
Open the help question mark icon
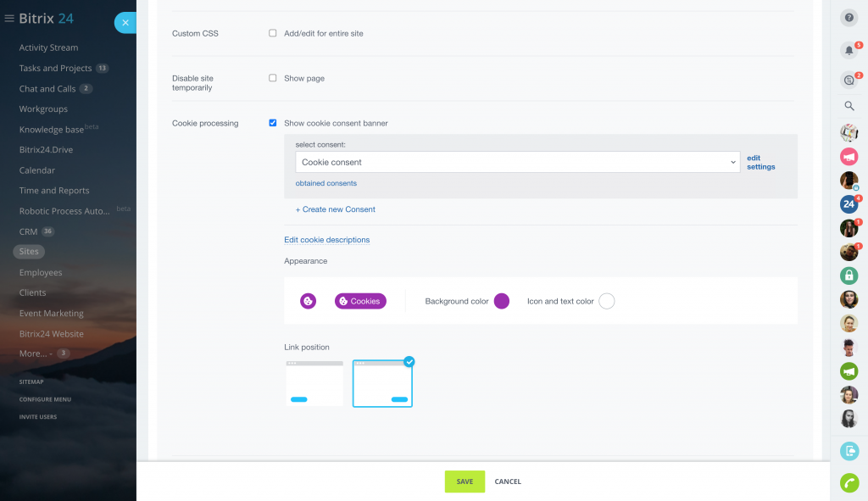pyautogui.click(x=849, y=18)
